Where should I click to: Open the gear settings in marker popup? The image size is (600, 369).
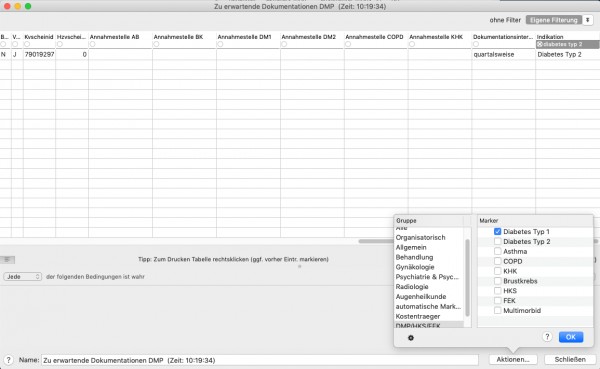coord(411,338)
